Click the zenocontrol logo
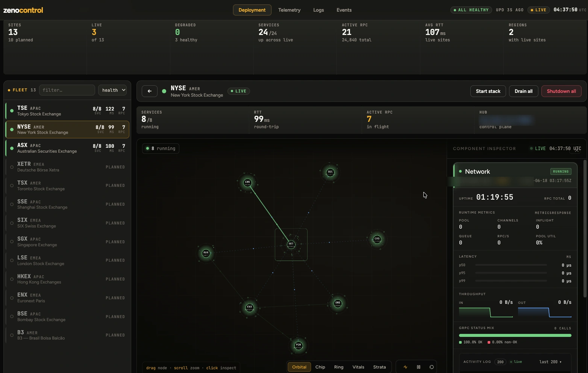This screenshot has width=588, height=373. coord(23,10)
